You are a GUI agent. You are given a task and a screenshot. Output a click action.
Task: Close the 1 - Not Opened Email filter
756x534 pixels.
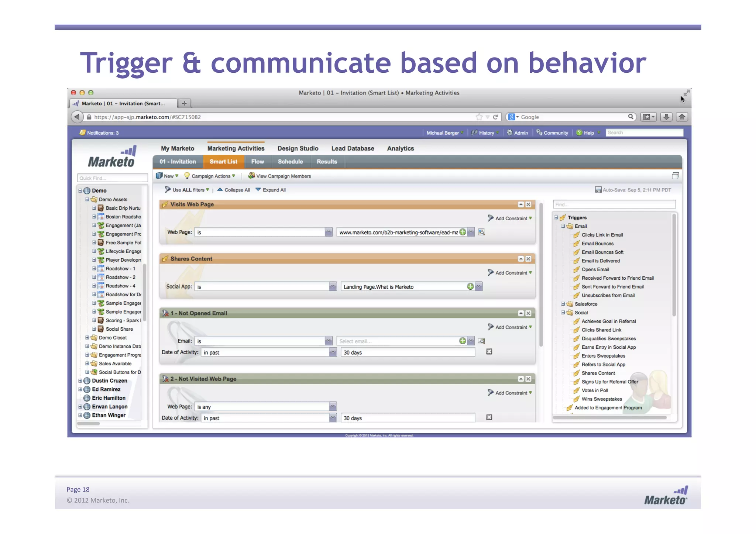point(528,313)
